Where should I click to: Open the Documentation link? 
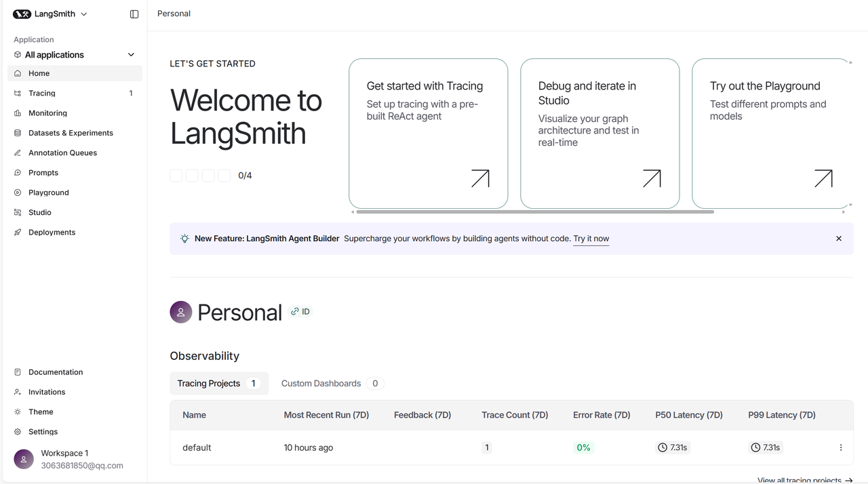tap(75, 372)
